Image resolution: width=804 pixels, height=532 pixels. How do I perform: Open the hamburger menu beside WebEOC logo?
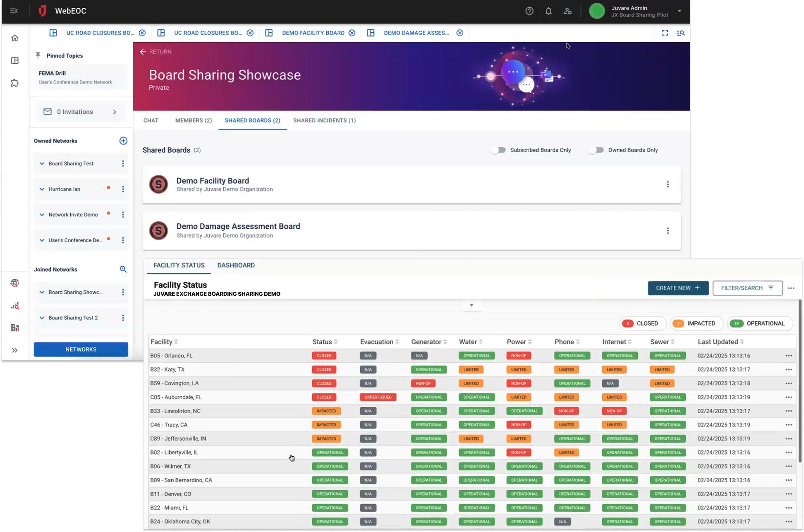[x=14, y=11]
